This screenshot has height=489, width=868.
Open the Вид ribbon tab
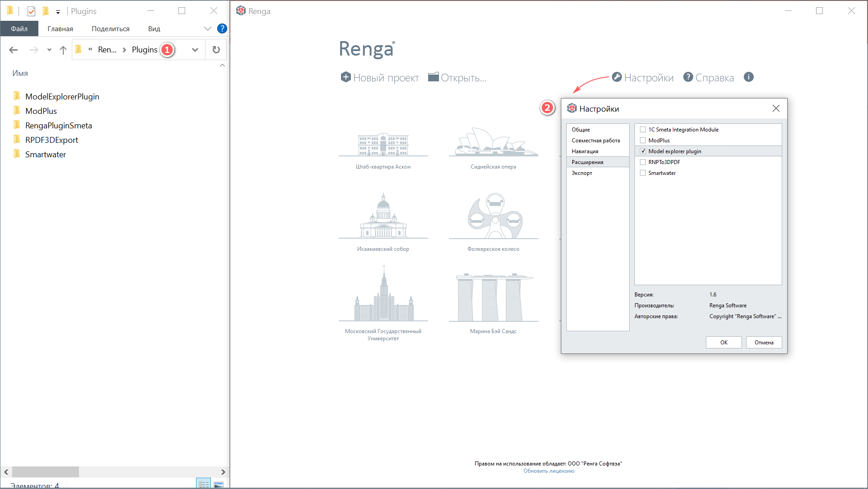tap(154, 28)
